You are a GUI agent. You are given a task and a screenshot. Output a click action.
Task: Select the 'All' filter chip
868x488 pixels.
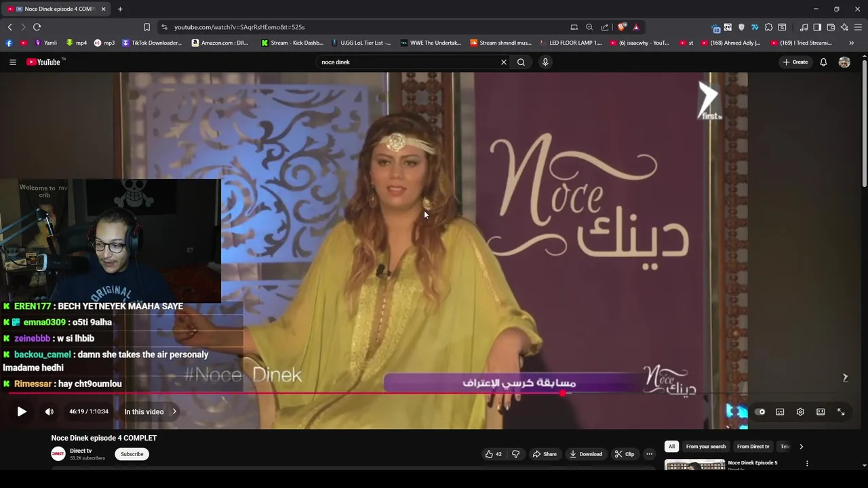coord(671,447)
